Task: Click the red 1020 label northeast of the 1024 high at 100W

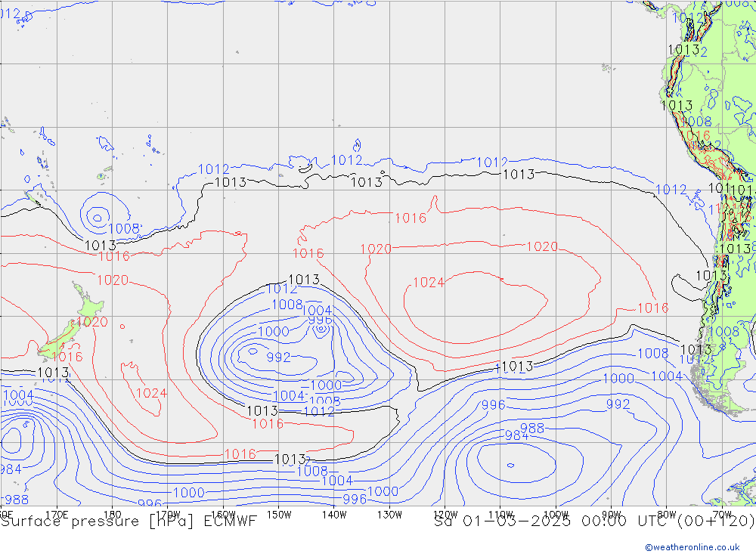Action: 542,247
